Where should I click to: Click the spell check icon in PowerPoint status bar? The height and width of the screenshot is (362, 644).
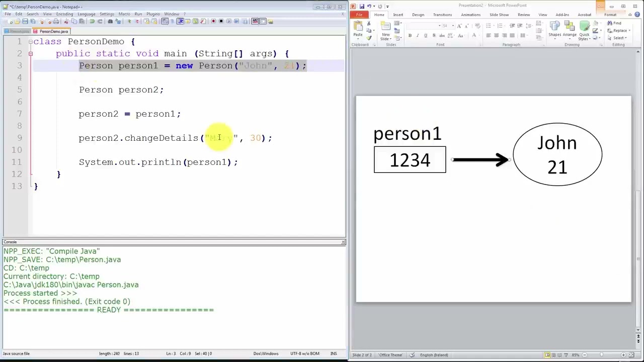tap(412, 355)
